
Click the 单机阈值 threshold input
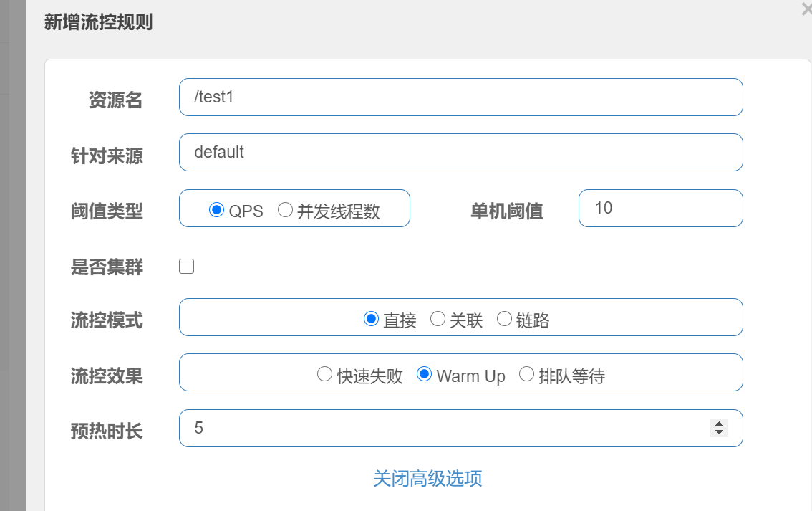point(660,208)
